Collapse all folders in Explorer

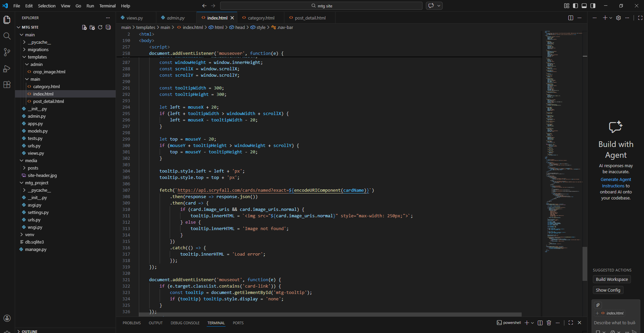point(108,27)
